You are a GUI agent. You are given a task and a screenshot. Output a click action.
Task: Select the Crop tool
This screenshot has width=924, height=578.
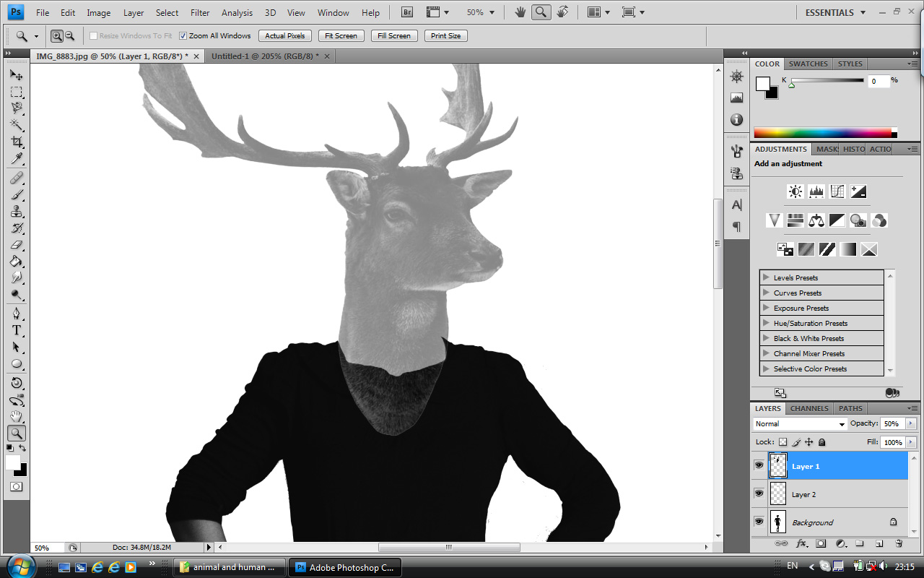pos(16,142)
